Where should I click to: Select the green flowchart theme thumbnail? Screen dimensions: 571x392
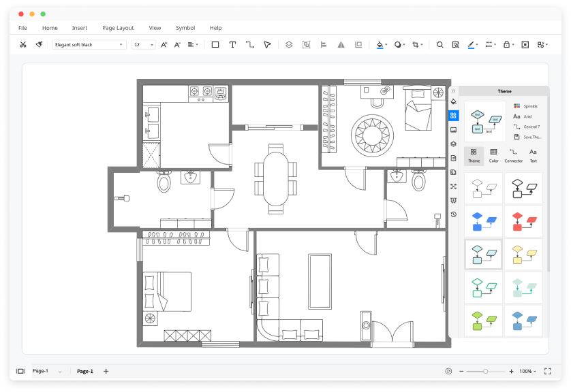tap(483, 320)
